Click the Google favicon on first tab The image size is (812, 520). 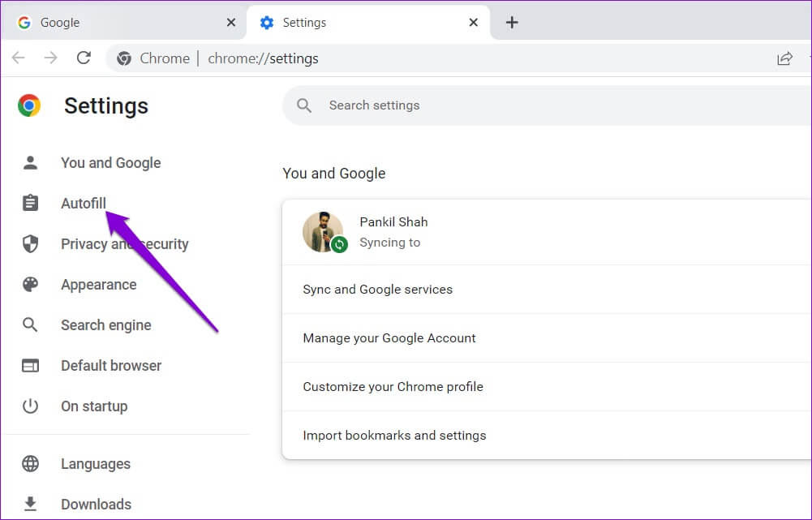click(x=24, y=23)
